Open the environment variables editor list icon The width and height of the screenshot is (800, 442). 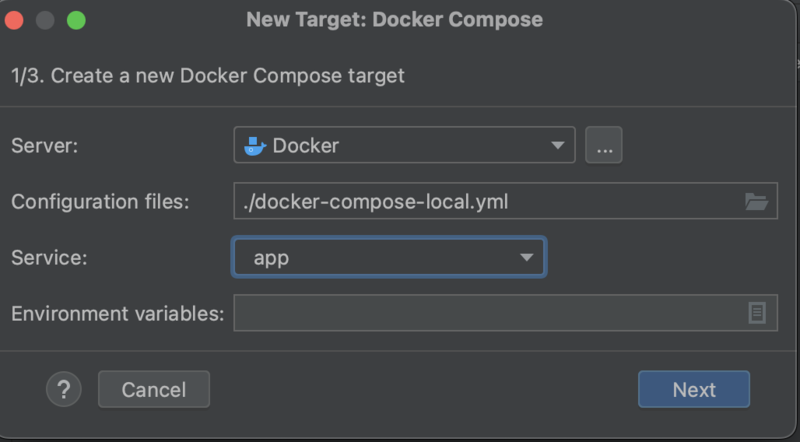click(757, 313)
